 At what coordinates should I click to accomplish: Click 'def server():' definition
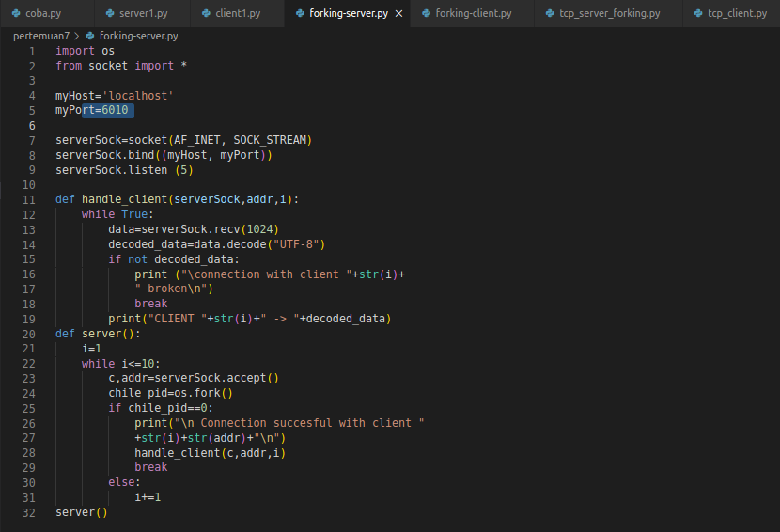point(98,334)
